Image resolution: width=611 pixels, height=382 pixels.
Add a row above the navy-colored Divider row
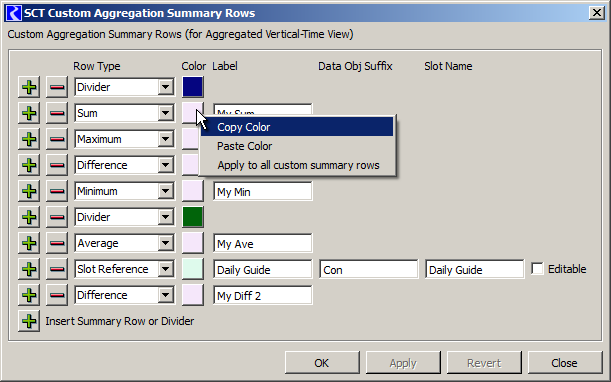pos(29,87)
